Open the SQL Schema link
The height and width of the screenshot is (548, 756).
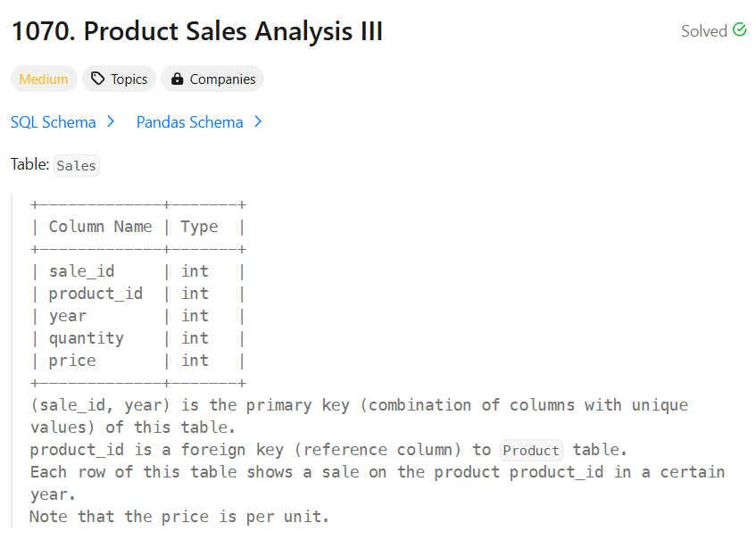(54, 122)
